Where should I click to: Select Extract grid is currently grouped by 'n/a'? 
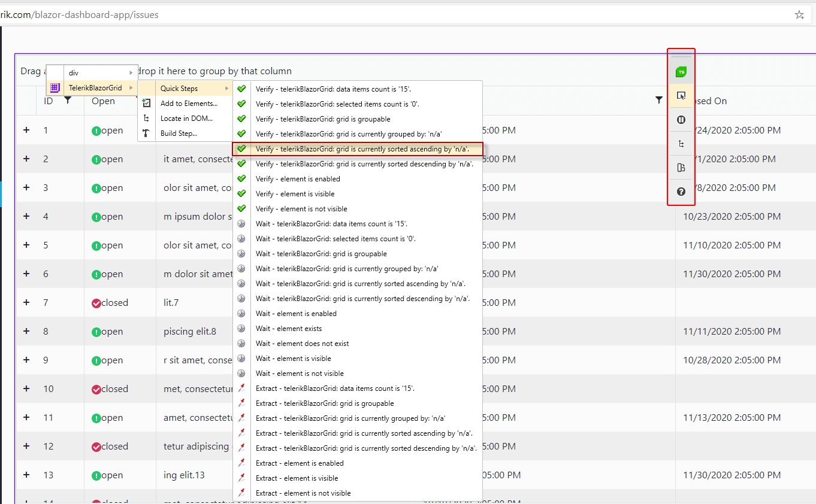coord(358,418)
